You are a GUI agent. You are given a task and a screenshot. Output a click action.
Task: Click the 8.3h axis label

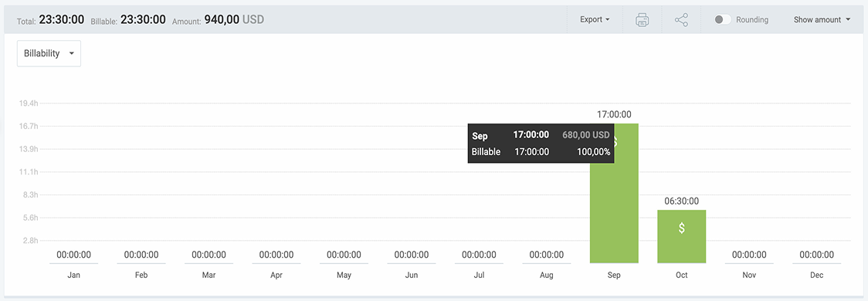(30, 194)
